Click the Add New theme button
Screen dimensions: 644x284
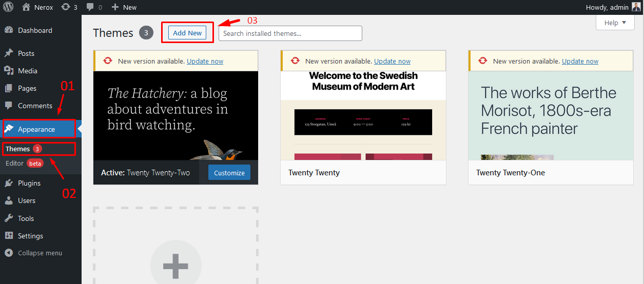tap(187, 33)
